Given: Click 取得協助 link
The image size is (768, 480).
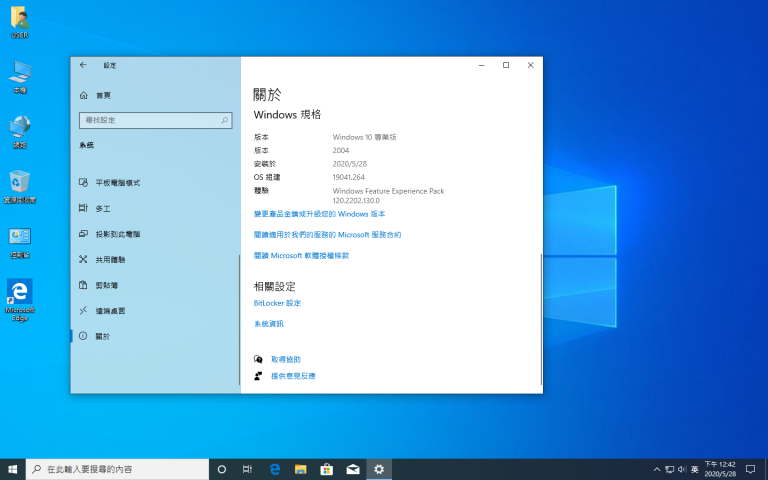Looking at the screenshot, I should click(x=286, y=360).
